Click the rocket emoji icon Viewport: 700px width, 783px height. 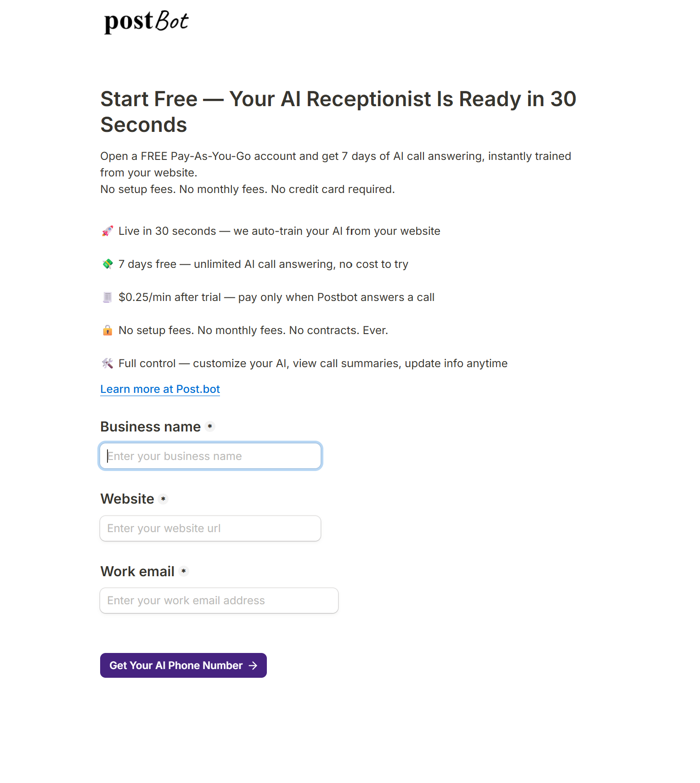107,231
